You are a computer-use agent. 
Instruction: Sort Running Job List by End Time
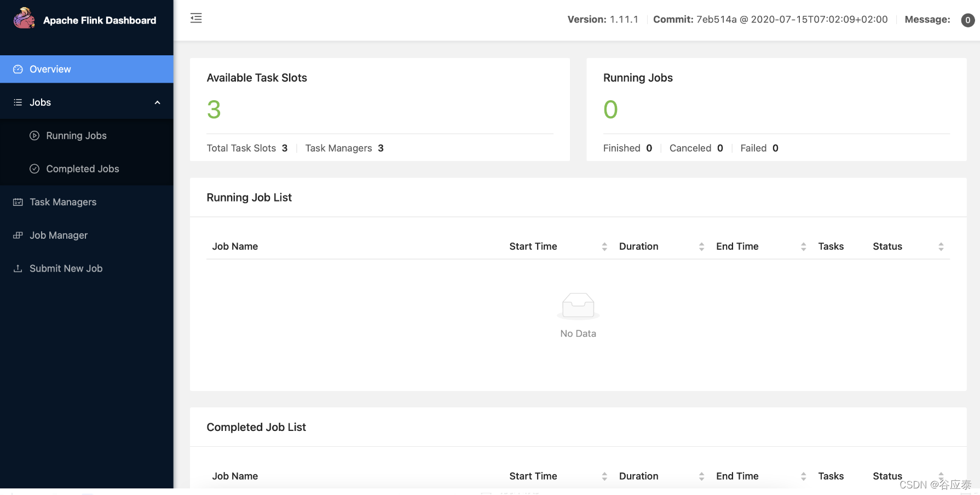pyautogui.click(x=803, y=246)
